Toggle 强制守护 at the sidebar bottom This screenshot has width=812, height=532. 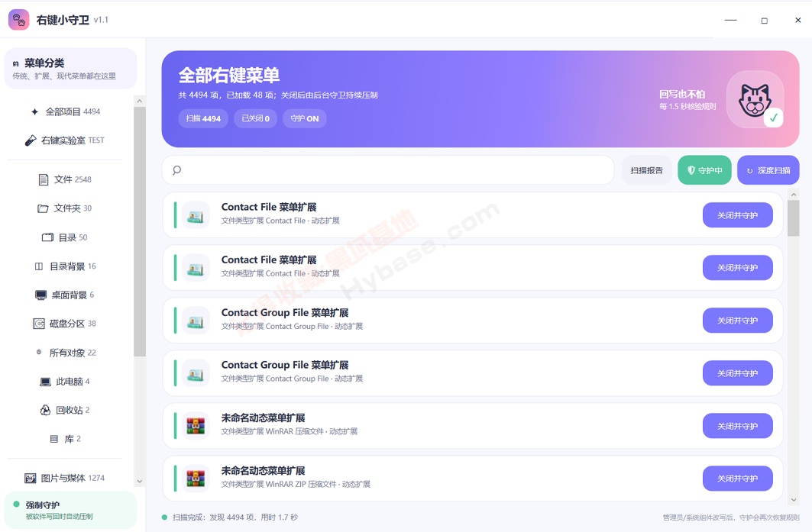(70, 510)
